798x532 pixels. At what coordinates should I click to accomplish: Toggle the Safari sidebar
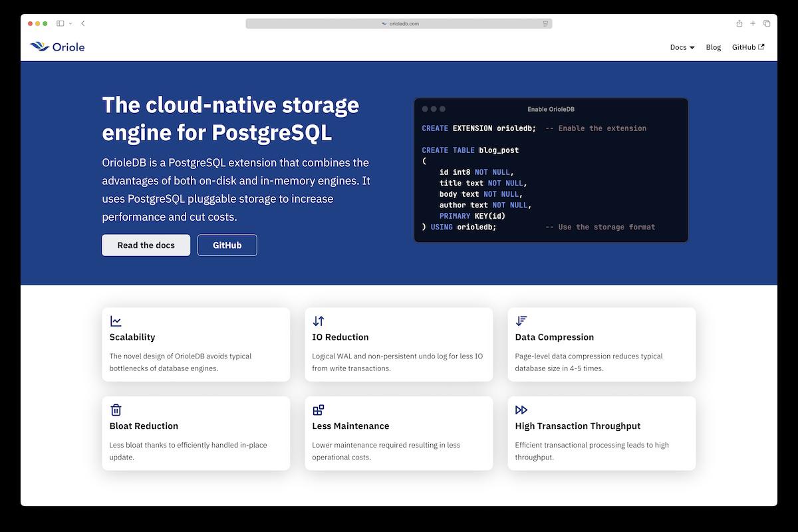[60, 23]
